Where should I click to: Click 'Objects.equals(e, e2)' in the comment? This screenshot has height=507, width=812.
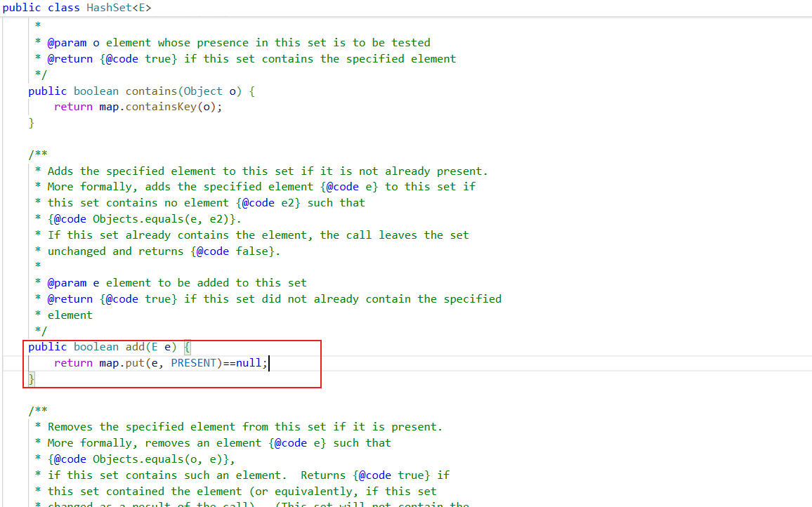point(161,219)
